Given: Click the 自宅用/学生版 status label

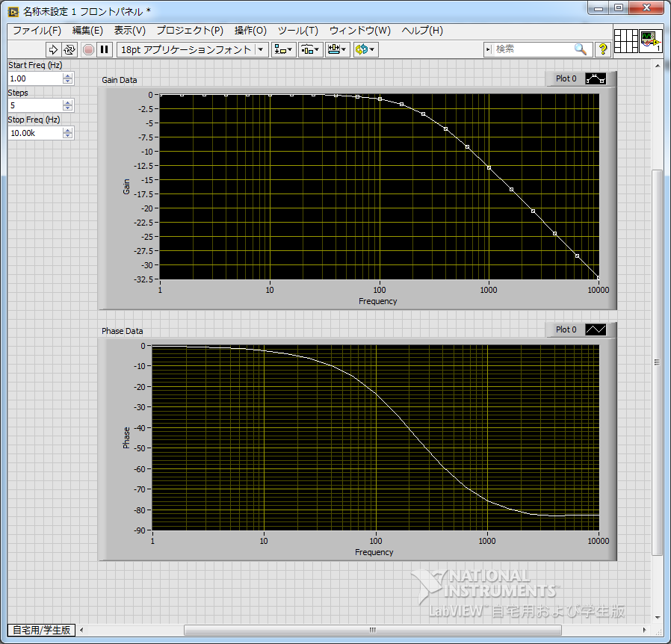Looking at the screenshot, I should pos(42,630).
